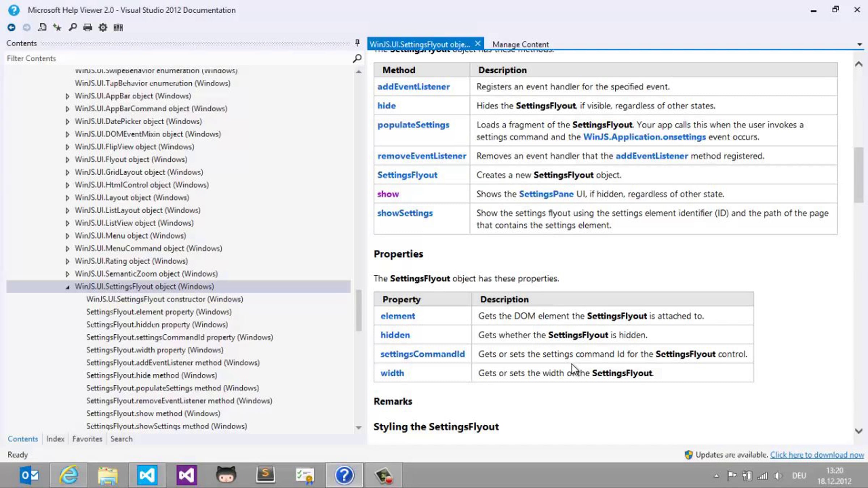This screenshot has width=868, height=488.
Task: Click search magnifier in Filter Contents
Action: coord(357,58)
